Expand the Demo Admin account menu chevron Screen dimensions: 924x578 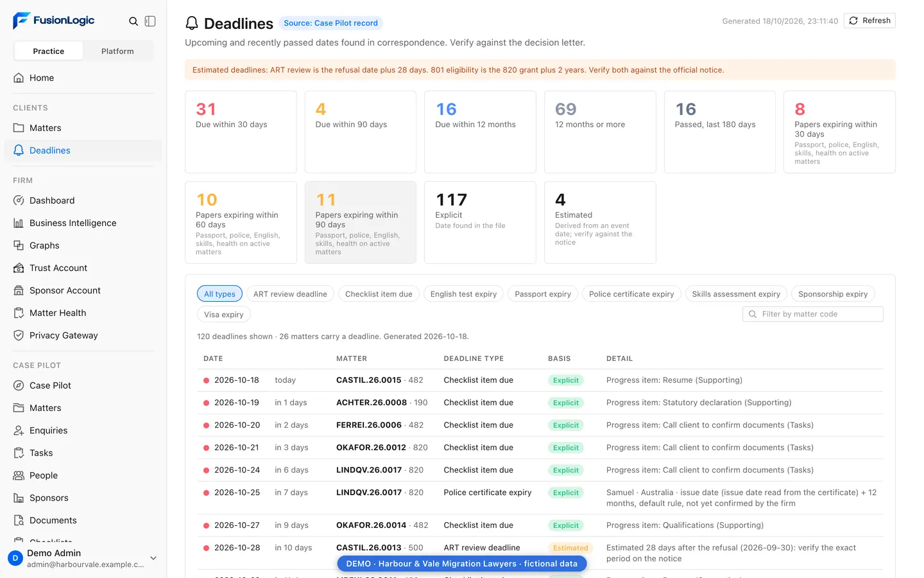pyautogui.click(x=153, y=558)
